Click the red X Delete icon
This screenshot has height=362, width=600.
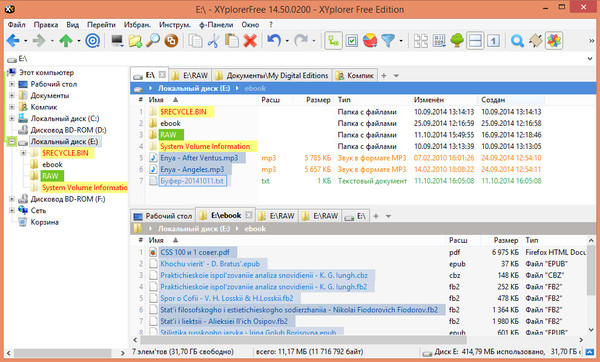pyautogui.click(x=250, y=41)
